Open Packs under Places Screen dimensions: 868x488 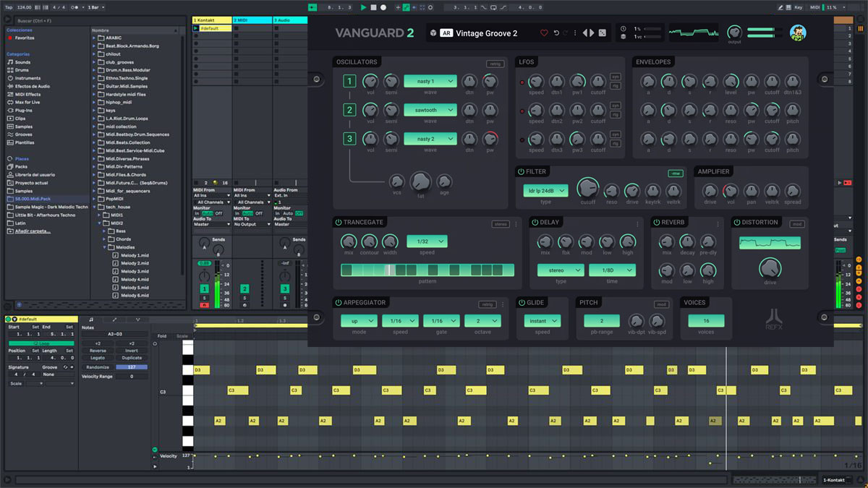[17, 166]
